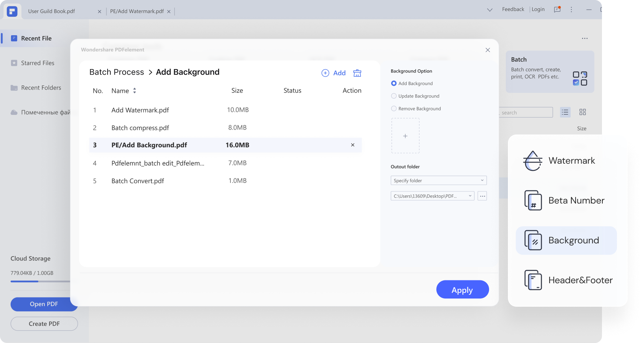Click the dashed add background template box
Screen dimensions: 644x343
pos(405,136)
